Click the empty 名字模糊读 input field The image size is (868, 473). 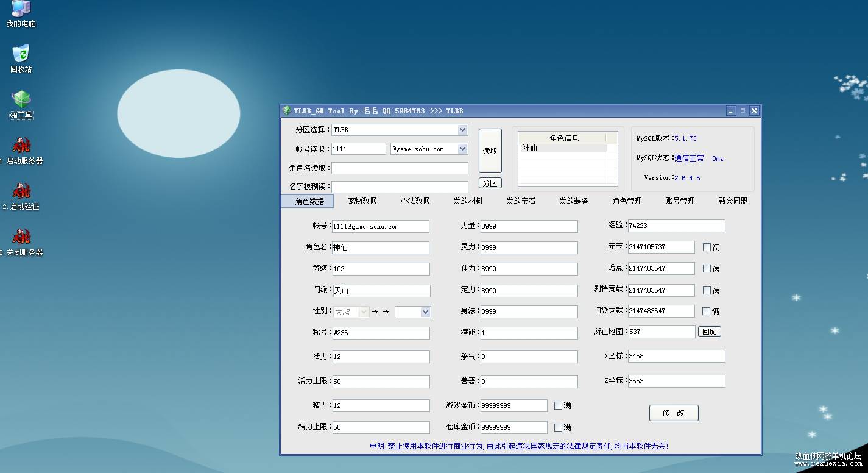point(400,187)
